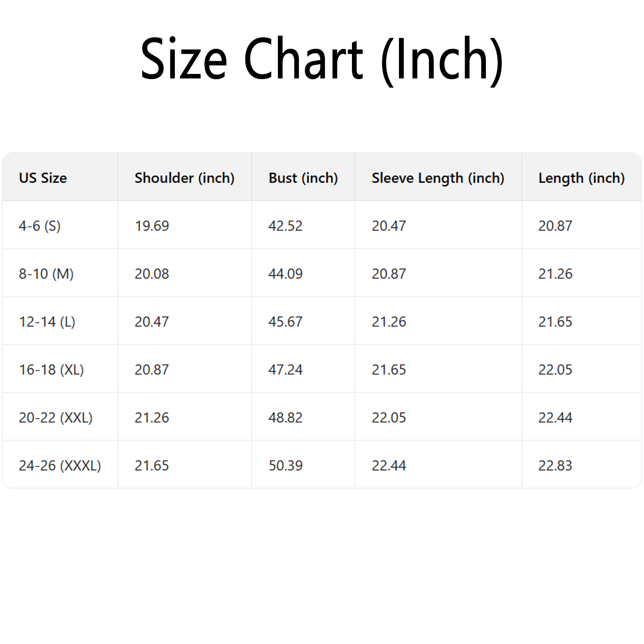
Task: Click the 24-26 (XXXL) size row label
Action: point(60,466)
